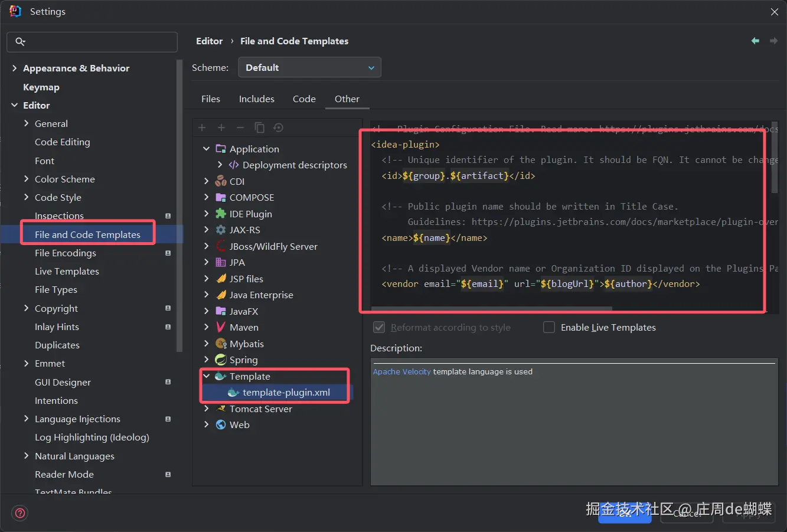Expand the Color Scheme node
787x532 pixels.
coord(26,179)
